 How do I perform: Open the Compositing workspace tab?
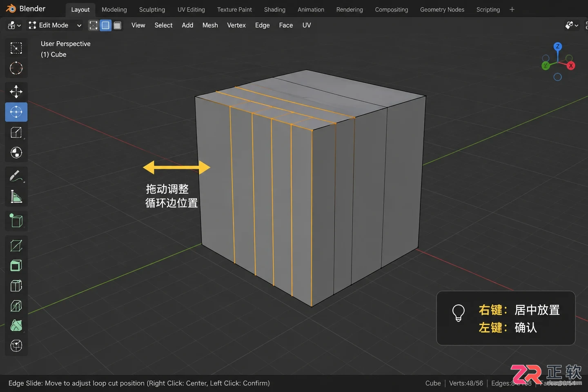click(392, 9)
